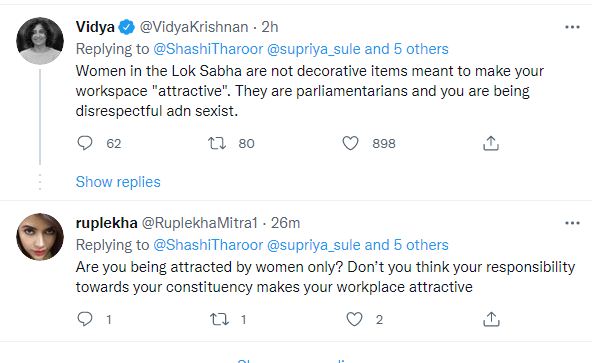
Task: Like ruplekha's tweet with heart icon
Action: [x=355, y=319]
